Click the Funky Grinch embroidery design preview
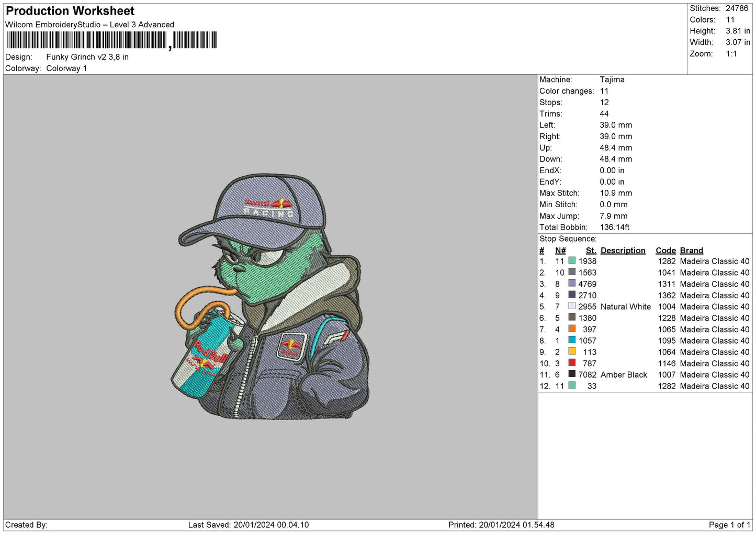Screen dimensions: 756x534 (270, 297)
